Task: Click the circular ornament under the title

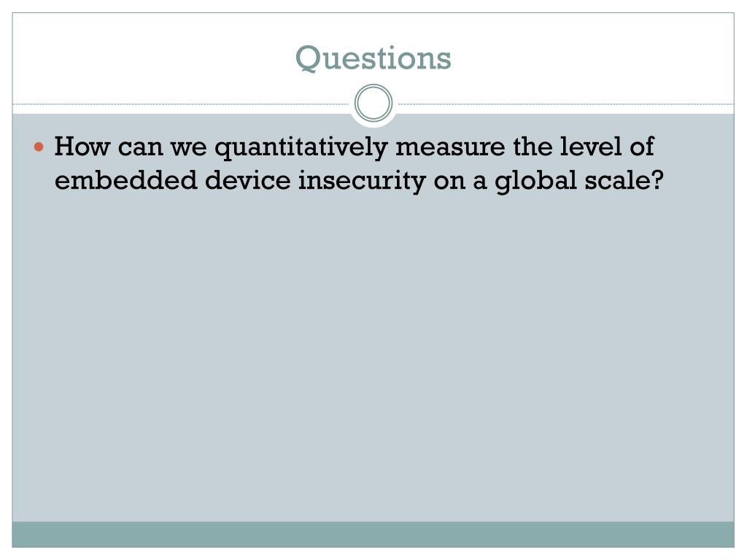Action: (x=373, y=103)
